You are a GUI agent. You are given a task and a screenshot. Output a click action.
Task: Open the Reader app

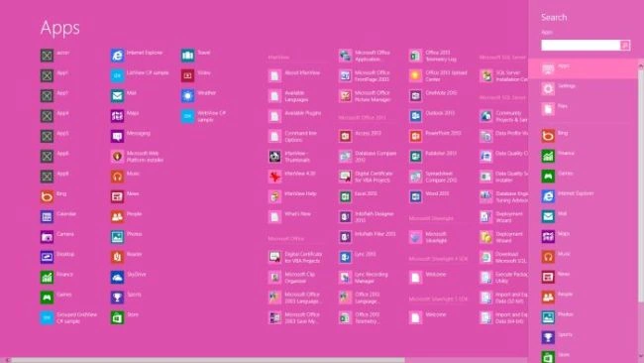coord(127,257)
